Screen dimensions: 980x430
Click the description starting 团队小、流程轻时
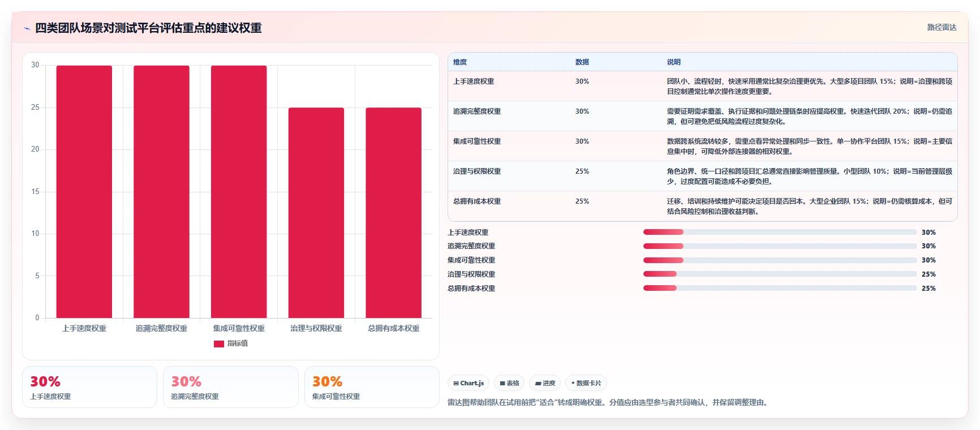[x=809, y=87]
